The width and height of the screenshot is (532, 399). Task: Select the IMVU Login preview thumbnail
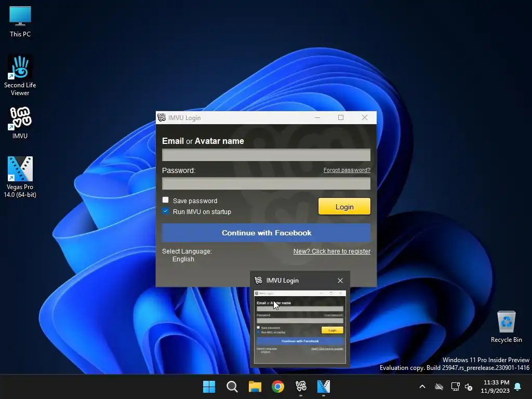tap(300, 327)
